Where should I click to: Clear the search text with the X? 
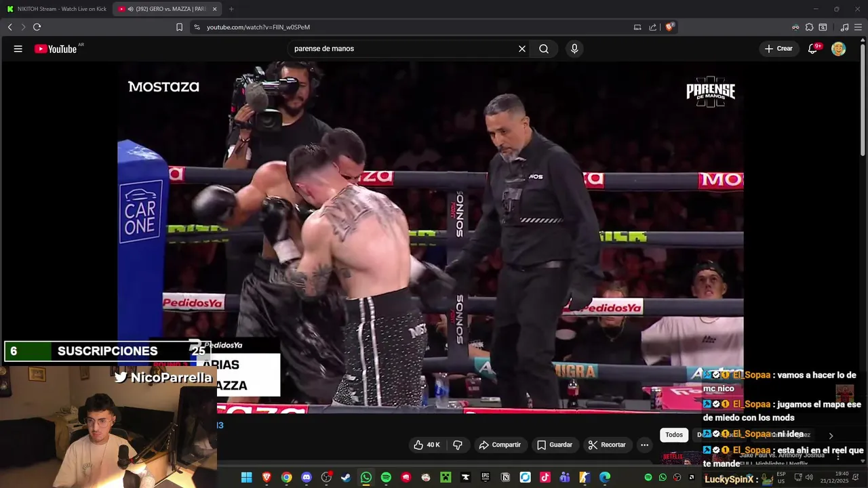[x=522, y=49]
